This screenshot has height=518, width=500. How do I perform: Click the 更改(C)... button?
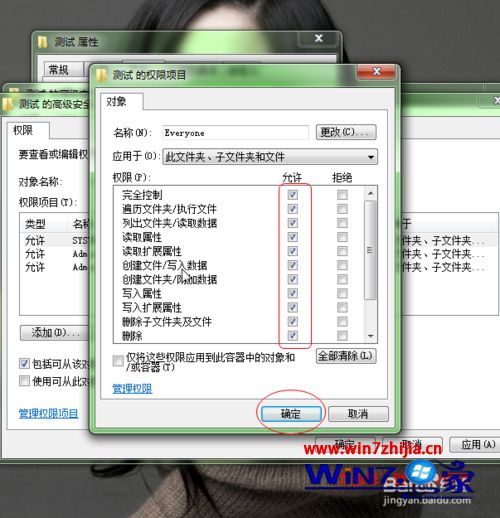tap(346, 132)
